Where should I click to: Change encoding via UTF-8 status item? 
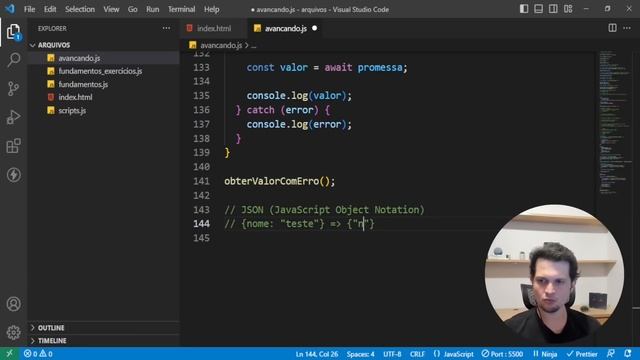coord(392,354)
